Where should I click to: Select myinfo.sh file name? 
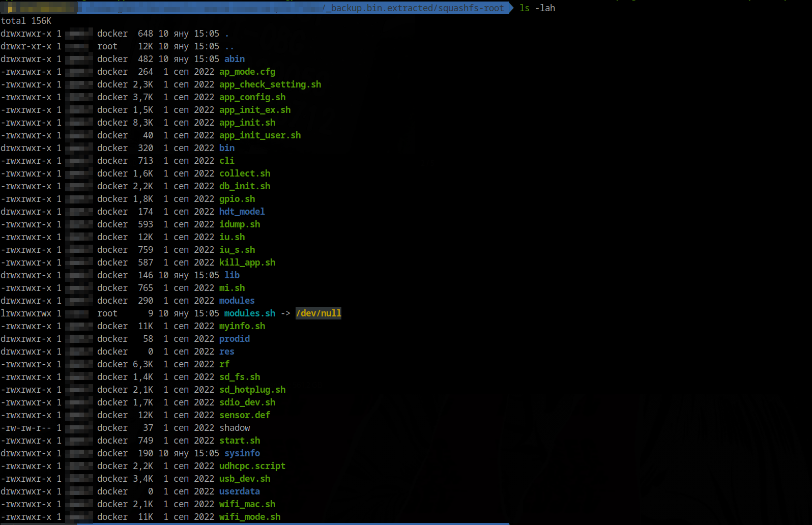tap(242, 326)
